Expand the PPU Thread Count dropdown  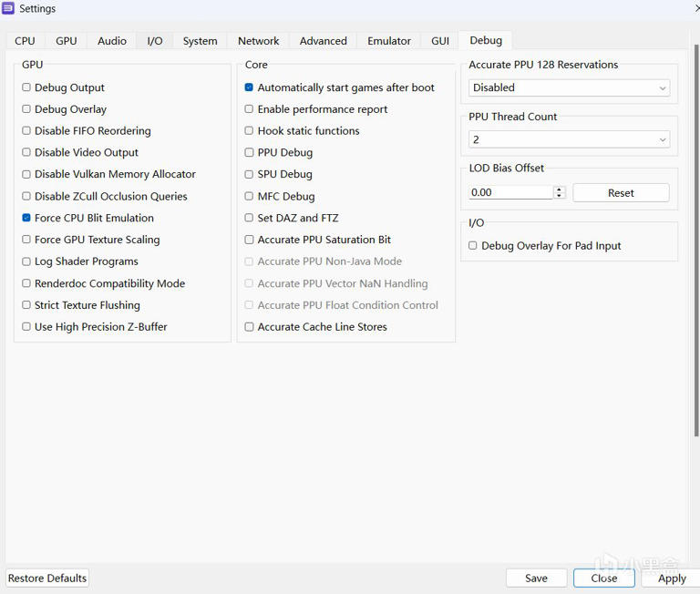(569, 139)
